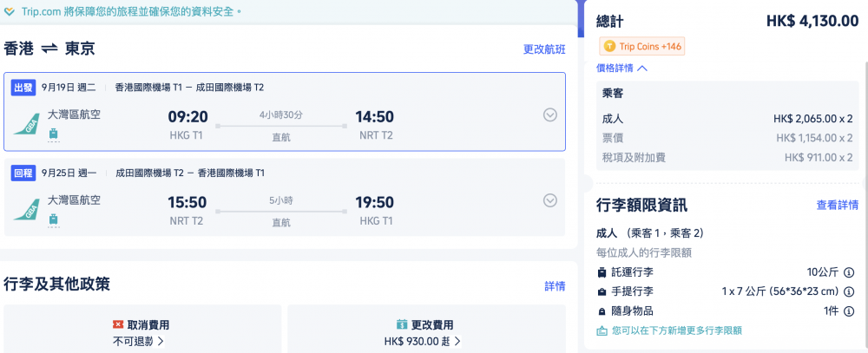
Task: Click the red cancel icon beside 取消費用
Action: coord(117,324)
